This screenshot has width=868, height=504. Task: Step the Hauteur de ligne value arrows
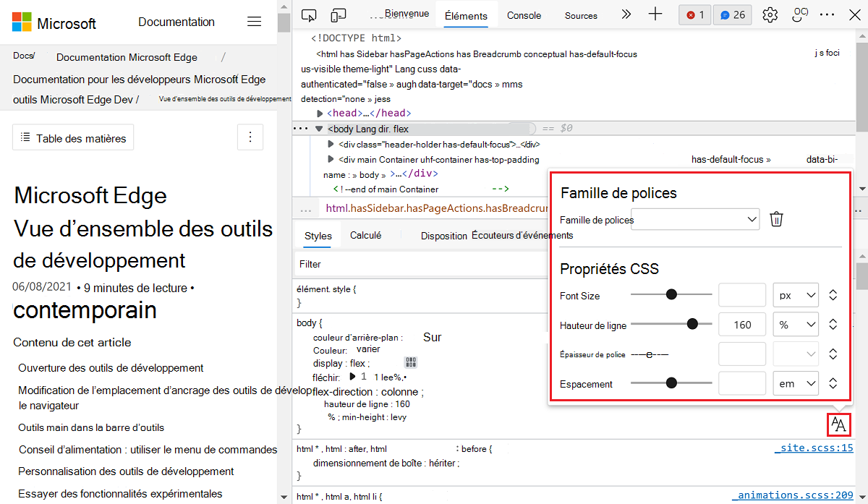click(833, 325)
